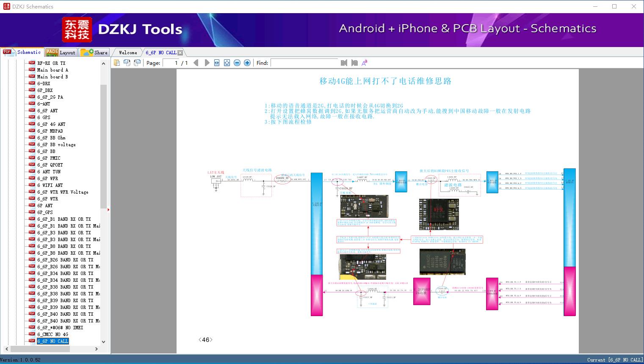The height and width of the screenshot is (364, 644).
Task: Find the previous search match
Action: [x=344, y=63]
